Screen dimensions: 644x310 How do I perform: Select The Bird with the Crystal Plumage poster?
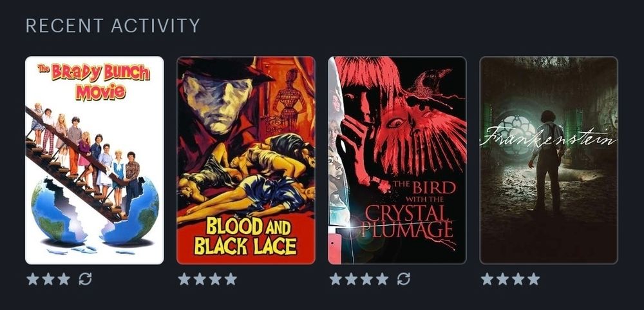tap(397, 160)
